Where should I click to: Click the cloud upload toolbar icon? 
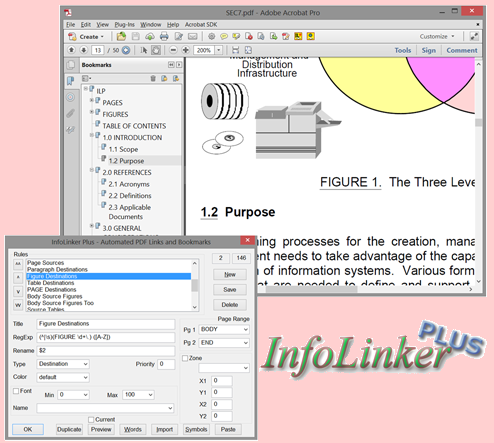(150, 36)
